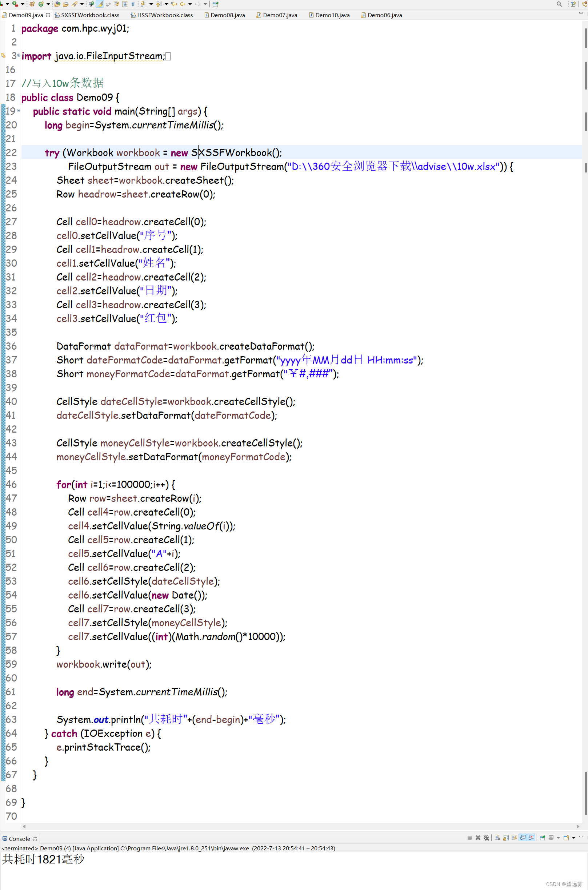The height and width of the screenshot is (890, 588).
Task: Click Remove Launch console icon
Action: [478, 838]
